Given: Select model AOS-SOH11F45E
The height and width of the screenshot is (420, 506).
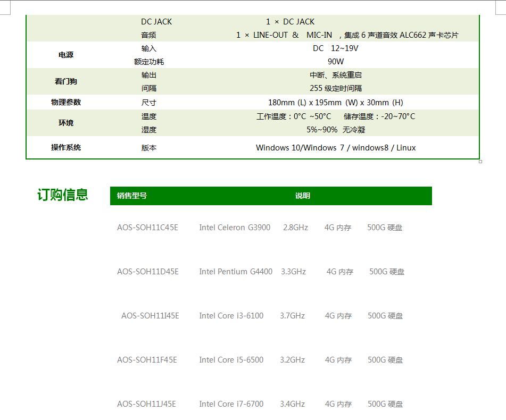Looking at the screenshot, I should (147, 360).
